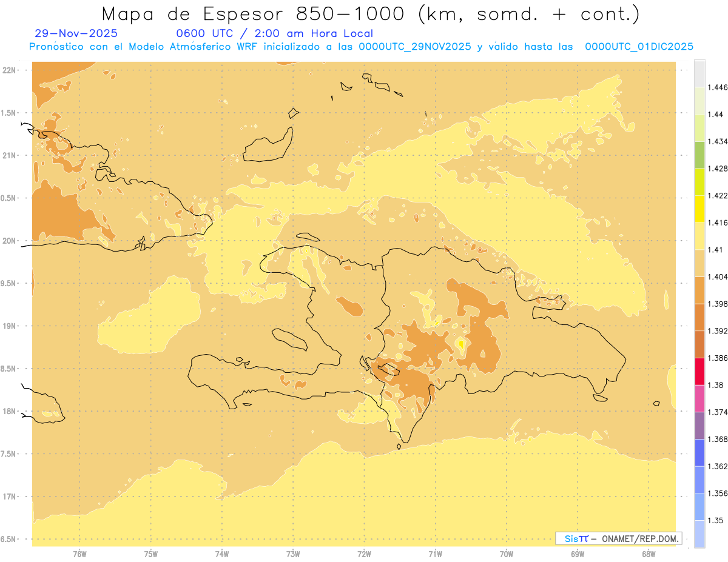Viewport: 728px width, 562px height.
Task: Select the 69W longitude axis label
Action: [578, 554]
